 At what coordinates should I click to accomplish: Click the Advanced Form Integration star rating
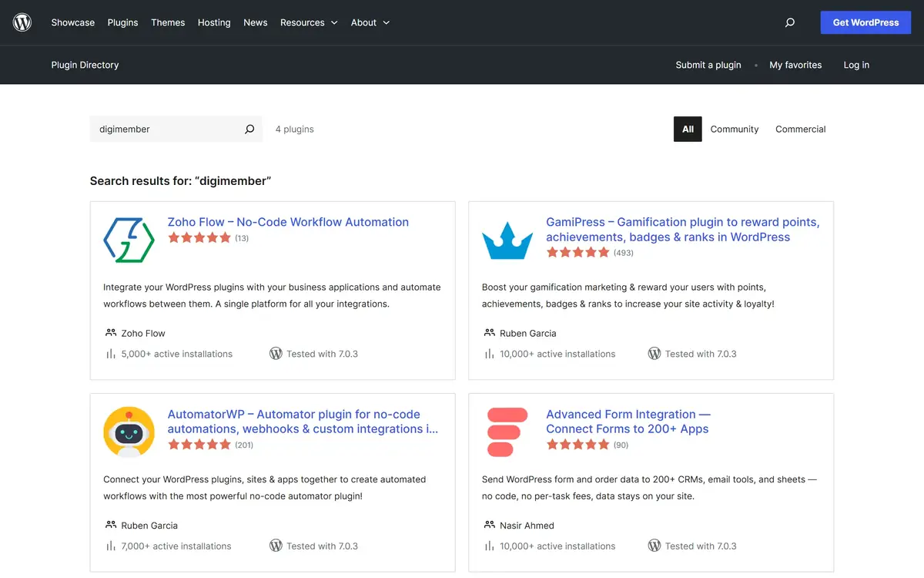[577, 445]
